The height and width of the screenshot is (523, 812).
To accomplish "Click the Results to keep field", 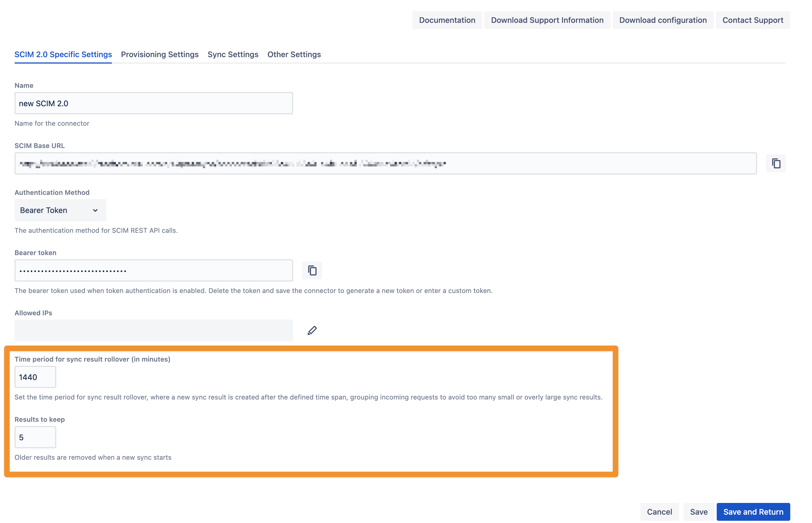I will [x=35, y=437].
